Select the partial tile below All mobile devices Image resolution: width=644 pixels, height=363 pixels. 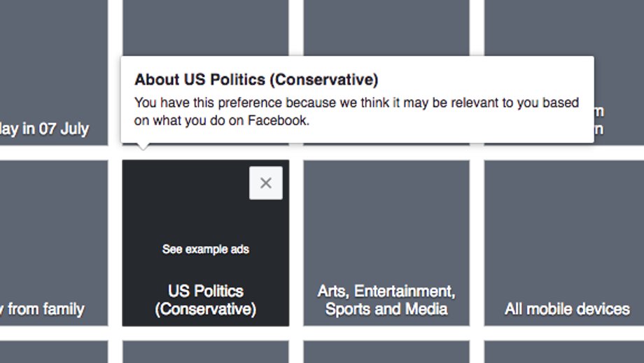(x=564, y=352)
